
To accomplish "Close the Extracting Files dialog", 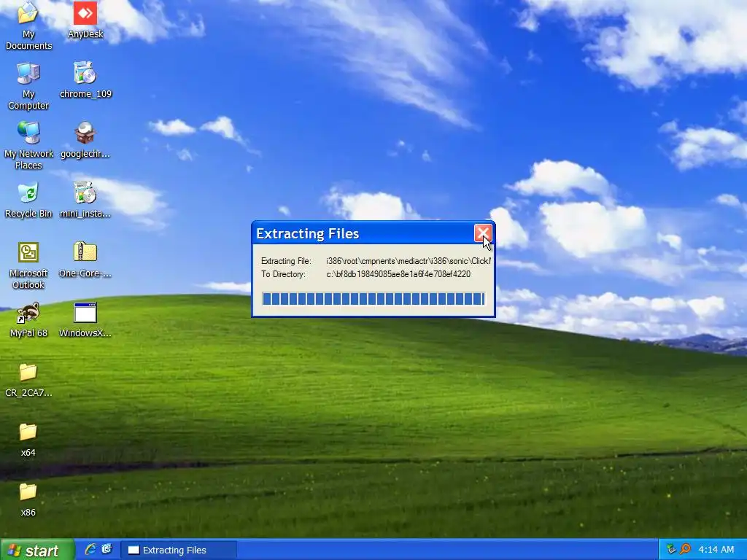I will coord(483,233).
